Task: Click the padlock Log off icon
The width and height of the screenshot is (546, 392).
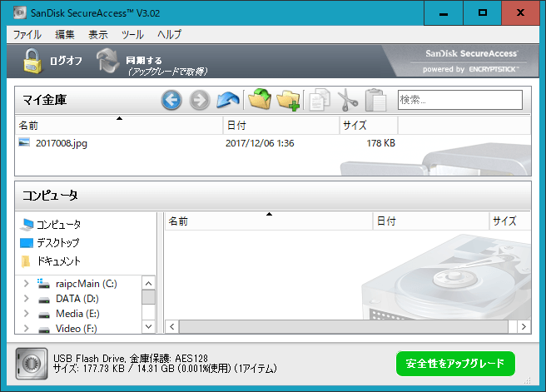Action: (x=32, y=61)
